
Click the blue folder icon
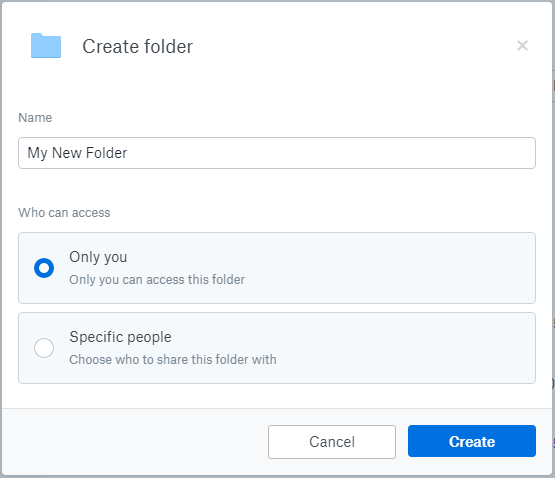point(46,46)
